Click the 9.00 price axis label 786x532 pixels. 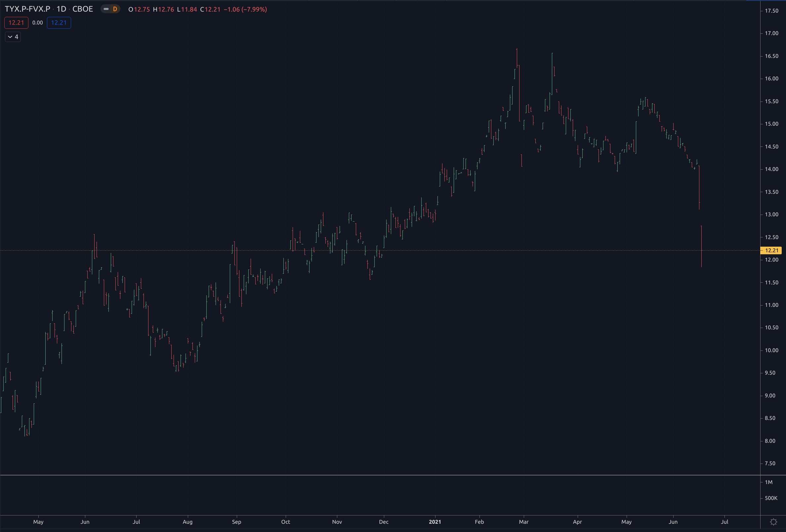point(770,396)
